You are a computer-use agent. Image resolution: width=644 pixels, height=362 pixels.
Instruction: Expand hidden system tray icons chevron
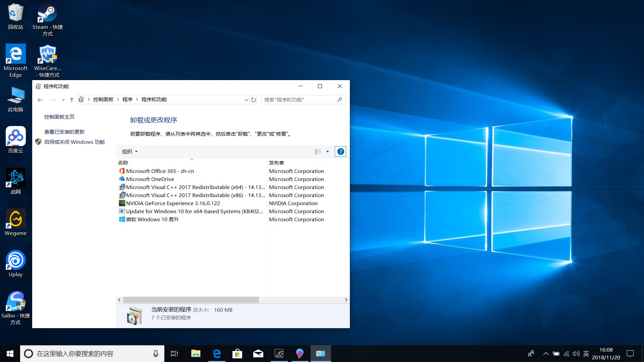pyautogui.click(x=546, y=354)
